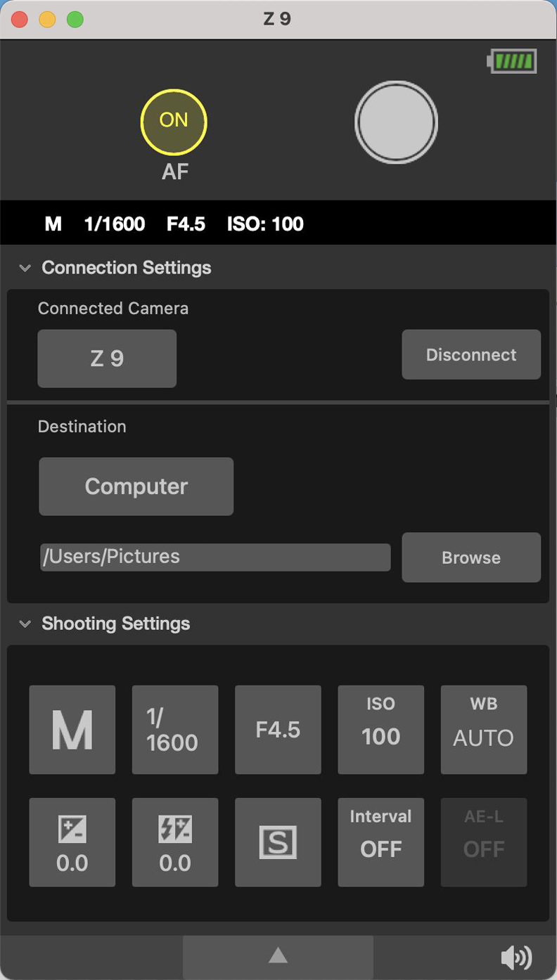
Task: Toggle the AF ON button
Action: click(174, 122)
